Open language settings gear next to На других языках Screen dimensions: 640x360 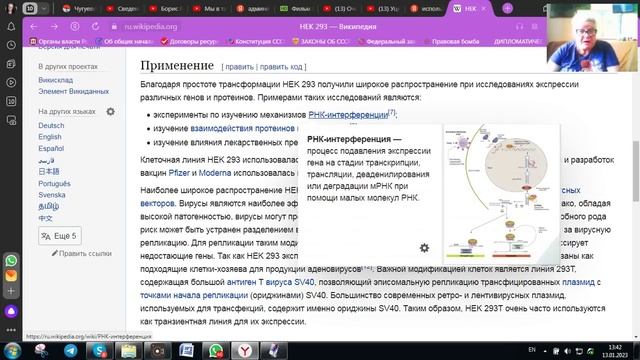pos(111,111)
